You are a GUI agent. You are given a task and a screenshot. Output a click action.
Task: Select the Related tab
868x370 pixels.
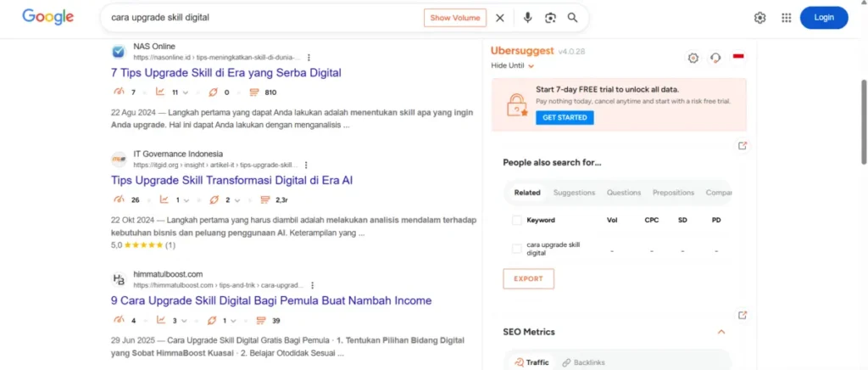pyautogui.click(x=527, y=193)
